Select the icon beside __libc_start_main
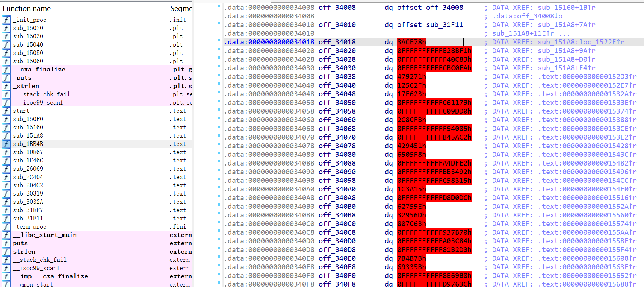This screenshot has height=287, width=644. tap(6, 235)
